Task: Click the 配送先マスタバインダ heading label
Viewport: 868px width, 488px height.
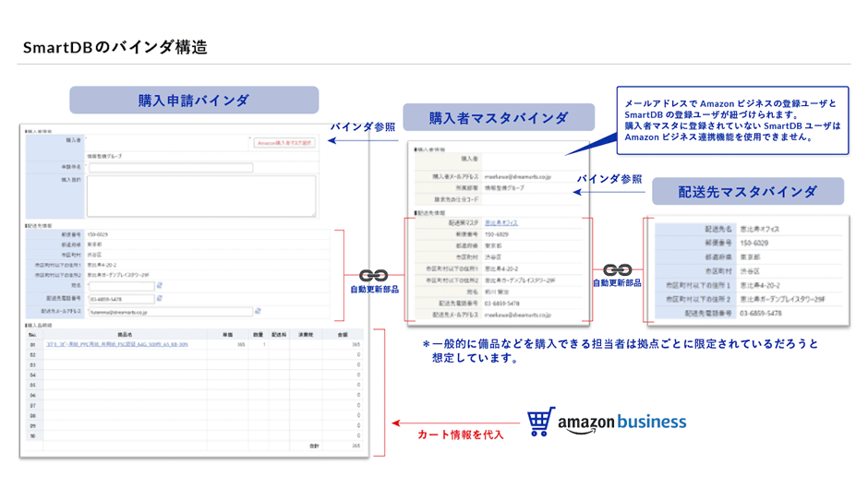Action: [748, 192]
